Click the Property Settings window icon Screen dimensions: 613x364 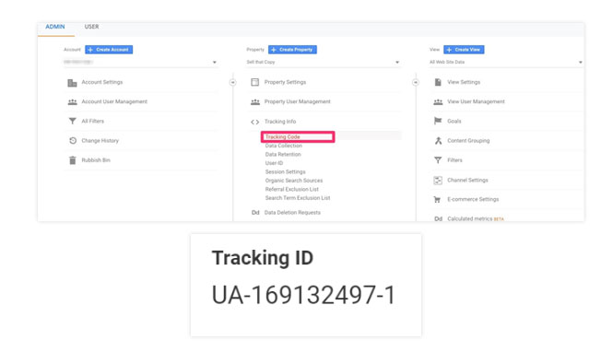255,82
